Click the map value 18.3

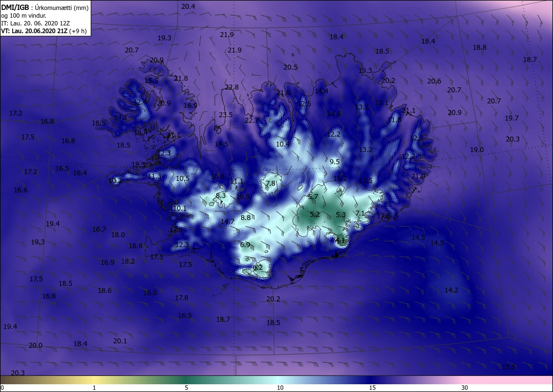[139, 165]
